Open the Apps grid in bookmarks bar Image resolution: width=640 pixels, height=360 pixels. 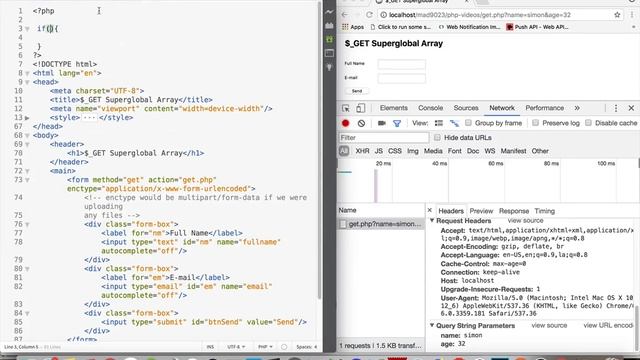[353, 27]
